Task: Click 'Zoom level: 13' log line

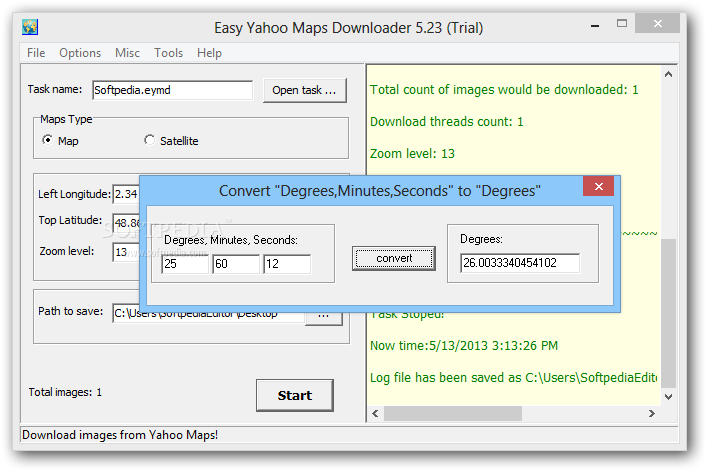Action: 412,154
